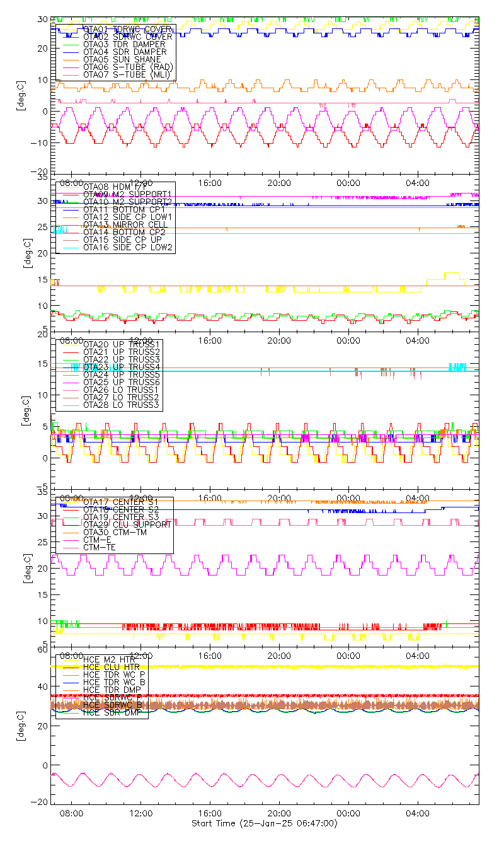Select the OTA20 UP TRUSS1 legend label
The image size is (504, 851).
(x=122, y=344)
